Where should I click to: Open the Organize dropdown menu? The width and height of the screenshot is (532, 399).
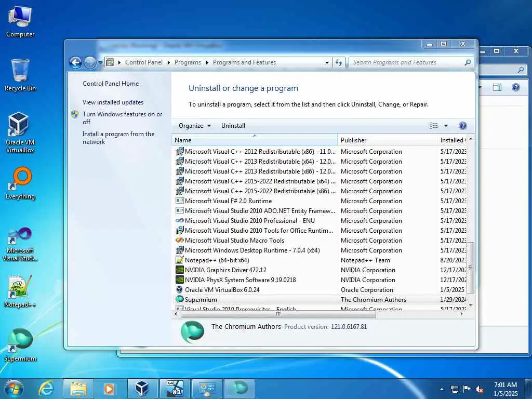point(195,126)
